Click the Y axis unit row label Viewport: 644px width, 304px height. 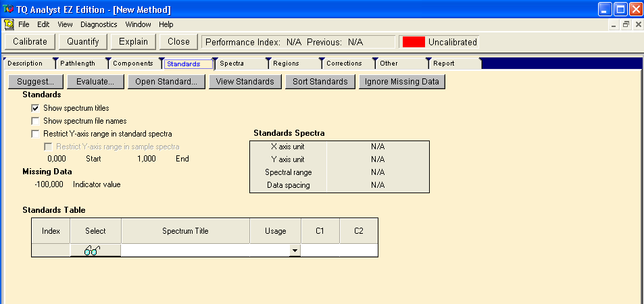pyautogui.click(x=289, y=159)
